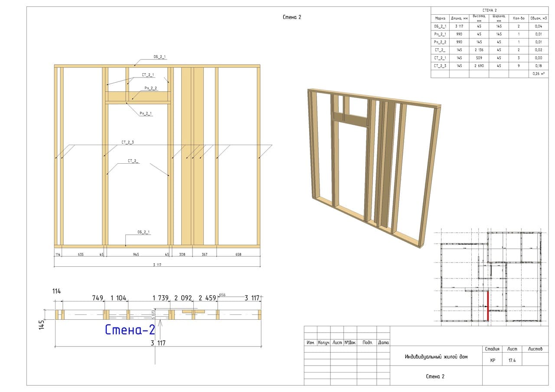The width and height of the screenshot is (555, 392).
Task: Select the 2 092 dimension in plan view
Action: click(182, 298)
